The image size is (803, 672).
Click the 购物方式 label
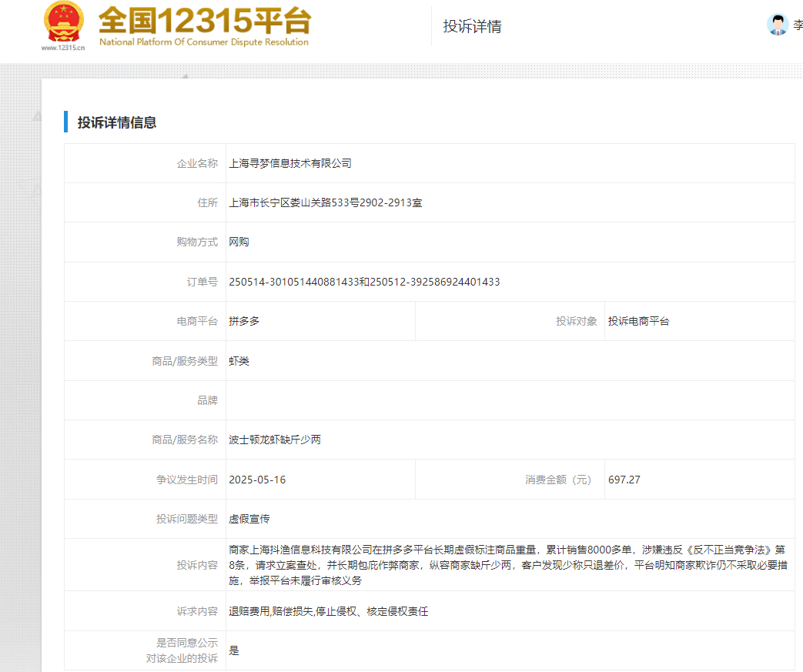tap(197, 242)
